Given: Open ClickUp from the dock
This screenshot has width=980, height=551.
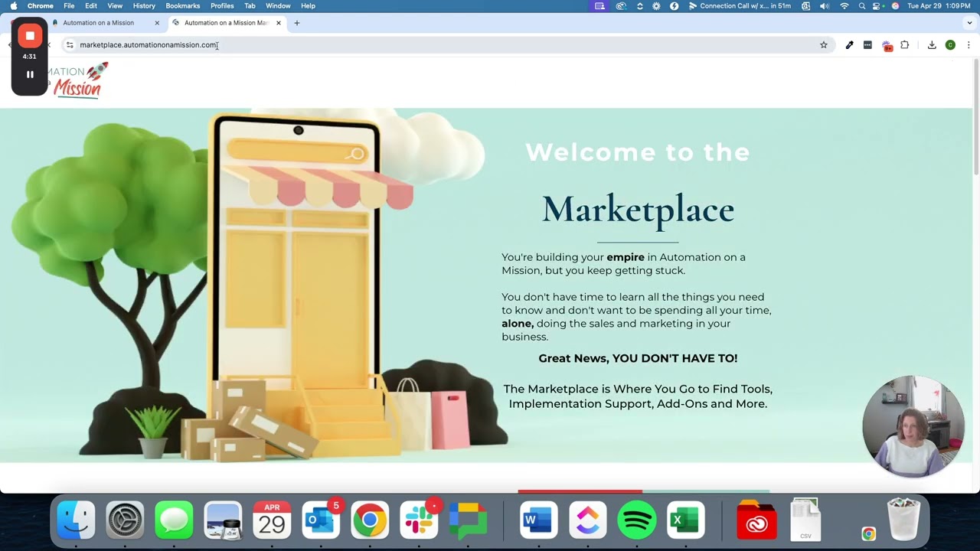Looking at the screenshot, I should click(x=587, y=520).
